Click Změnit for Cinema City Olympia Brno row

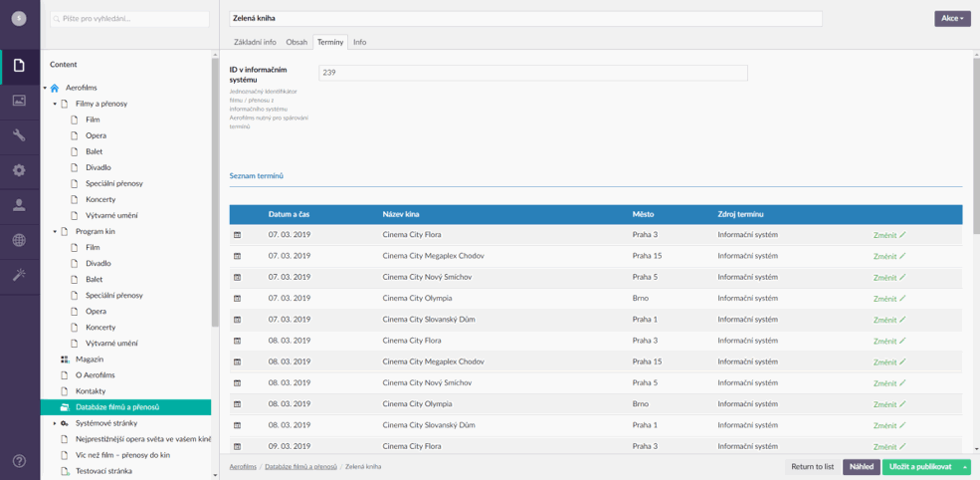point(888,299)
